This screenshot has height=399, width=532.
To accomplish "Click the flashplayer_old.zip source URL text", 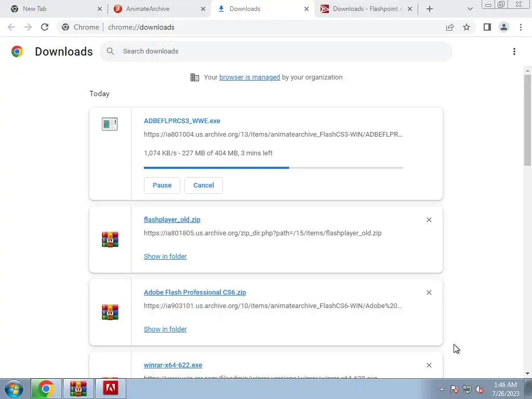I will 262,233.
